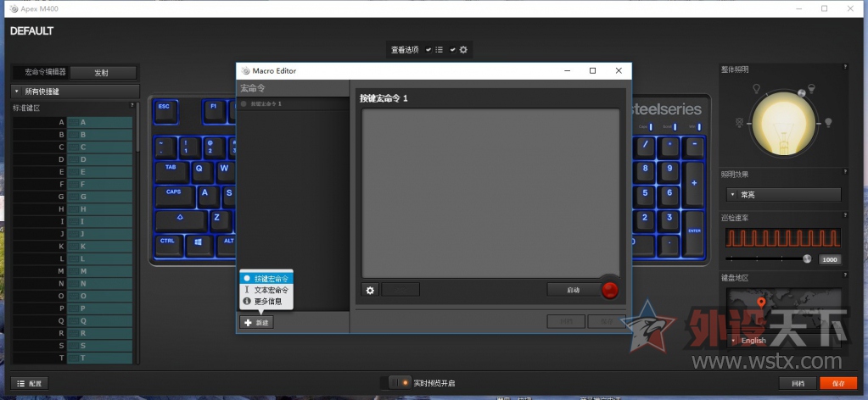
Task: Choose 文本宏命令 from the popup menu
Action: (272, 290)
